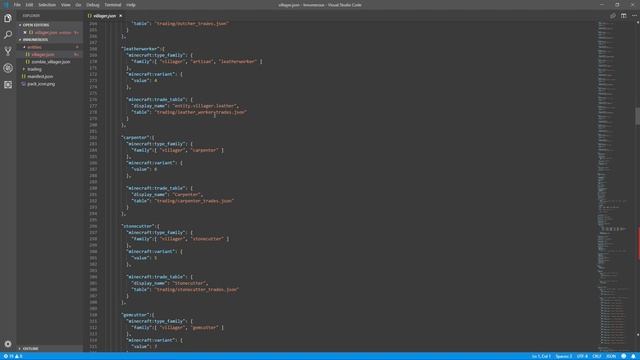
Task: Click the "leatherworker" key in the code
Action: (140, 49)
